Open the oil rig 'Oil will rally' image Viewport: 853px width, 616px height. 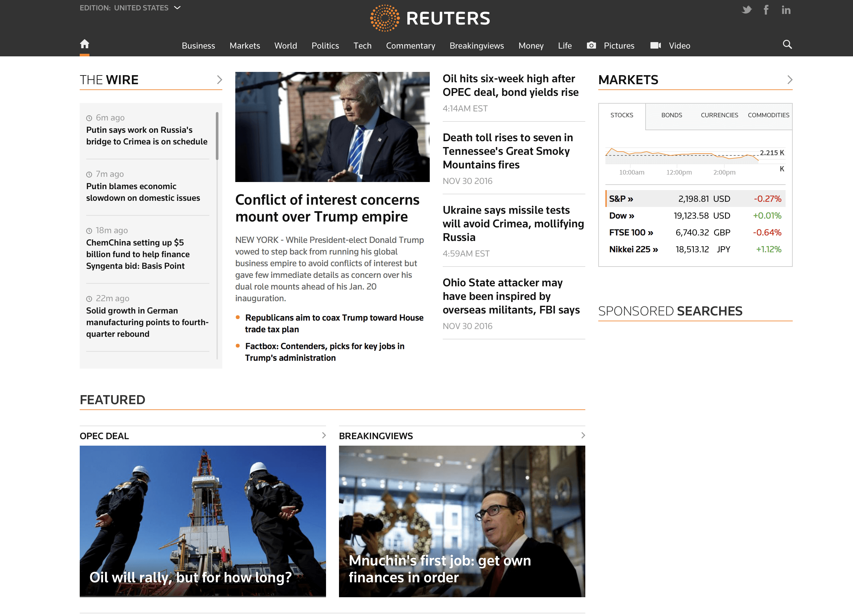coord(203,521)
